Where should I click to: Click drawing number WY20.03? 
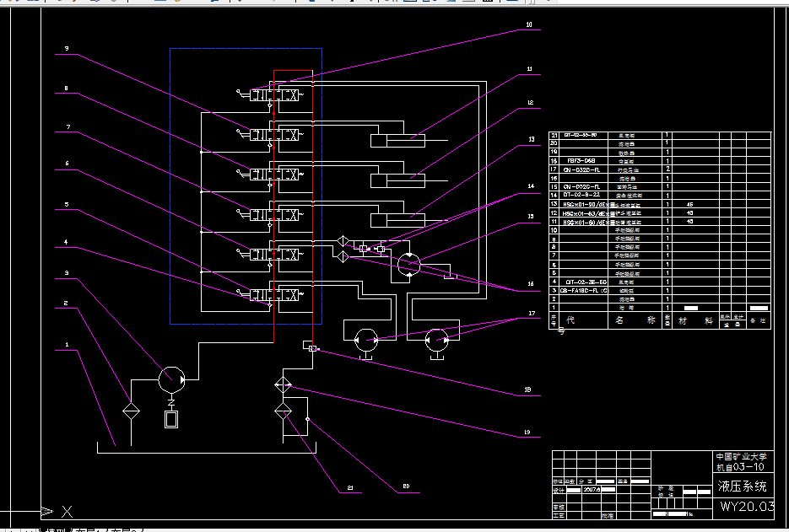click(747, 507)
